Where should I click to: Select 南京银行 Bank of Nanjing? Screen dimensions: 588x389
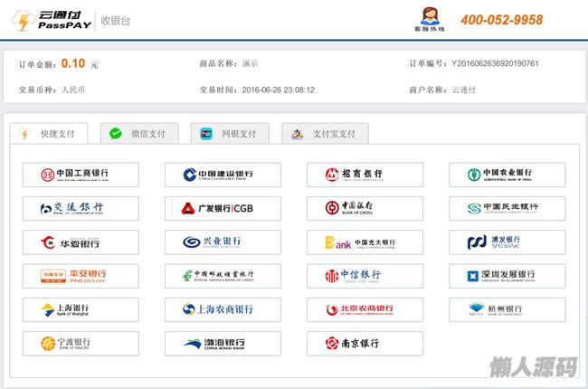(x=365, y=344)
